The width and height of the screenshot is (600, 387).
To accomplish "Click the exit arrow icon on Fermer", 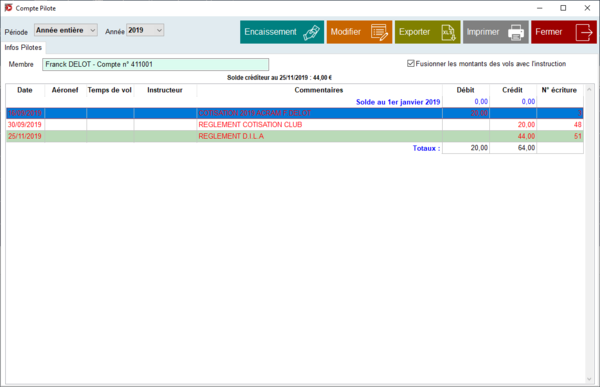I will [x=584, y=32].
